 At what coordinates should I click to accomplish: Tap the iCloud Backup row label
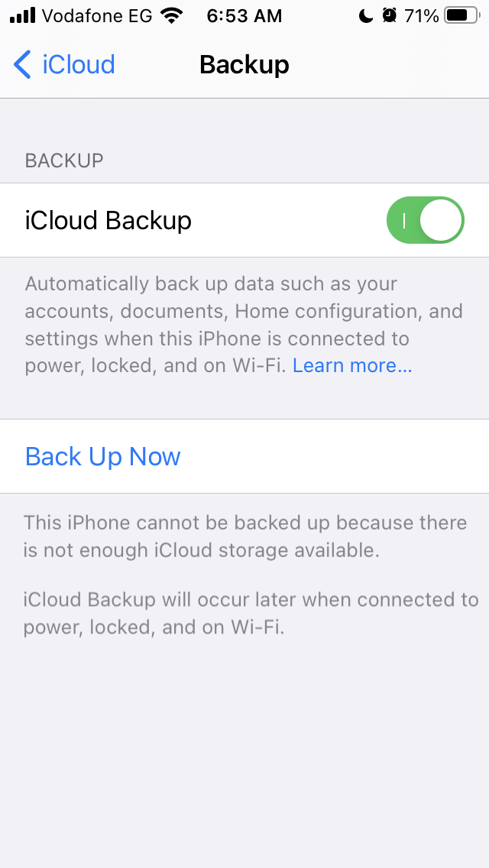point(108,220)
